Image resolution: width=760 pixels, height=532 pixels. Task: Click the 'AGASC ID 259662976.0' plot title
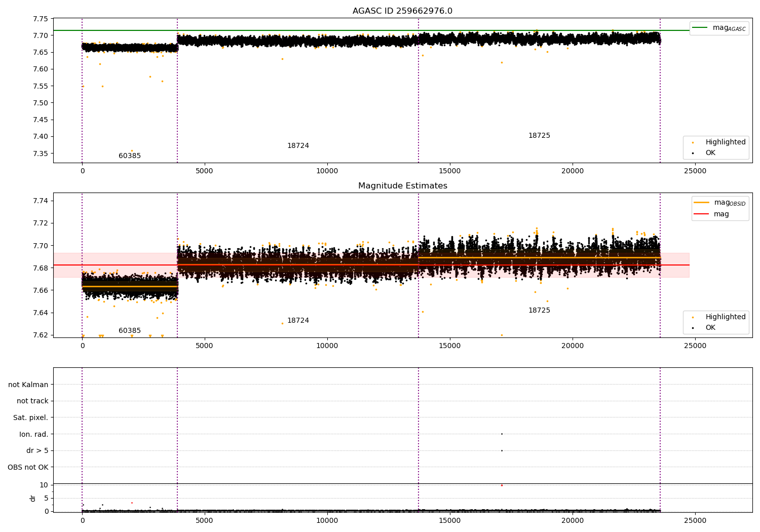(402, 11)
